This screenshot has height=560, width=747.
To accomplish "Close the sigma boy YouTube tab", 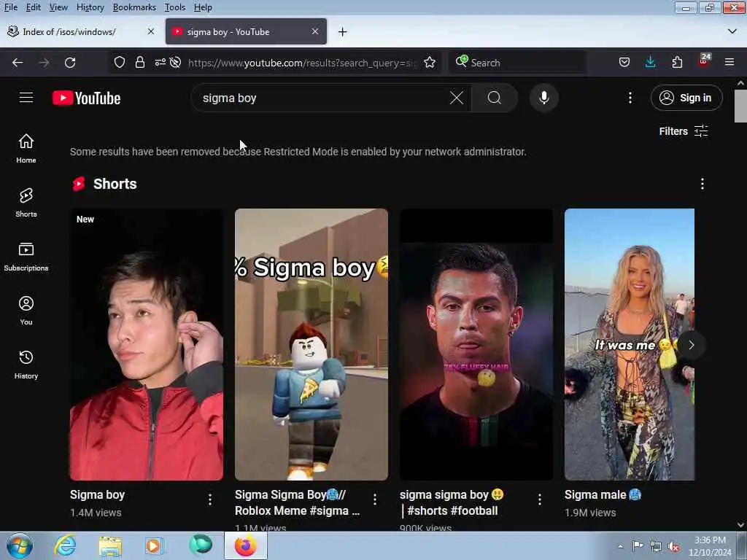I will point(315,31).
